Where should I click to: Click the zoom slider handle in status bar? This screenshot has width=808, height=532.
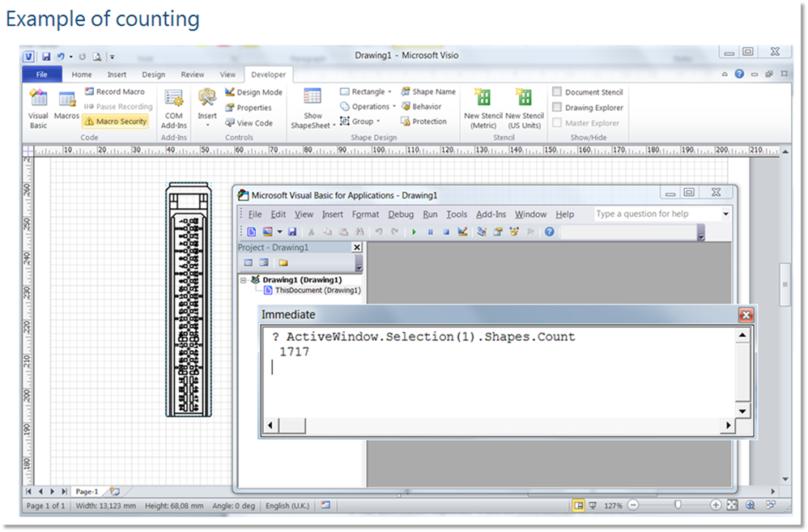click(678, 505)
